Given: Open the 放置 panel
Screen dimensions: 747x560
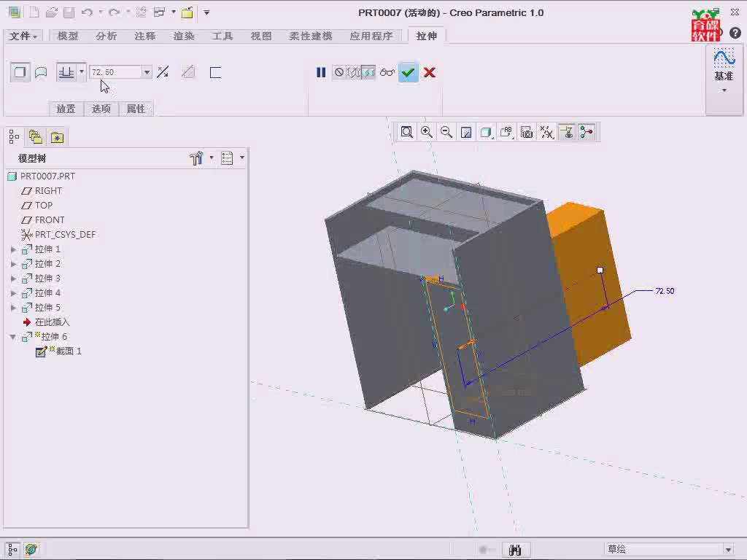Looking at the screenshot, I should 66,109.
